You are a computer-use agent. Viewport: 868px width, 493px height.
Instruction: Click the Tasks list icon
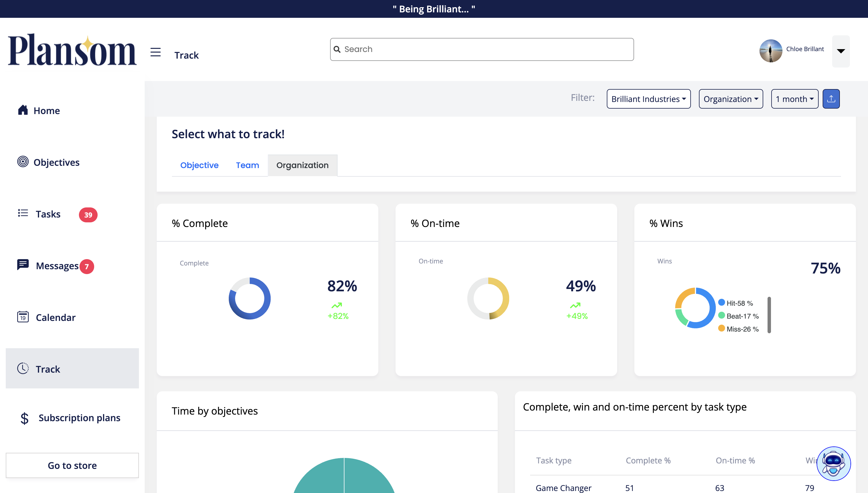tap(23, 213)
